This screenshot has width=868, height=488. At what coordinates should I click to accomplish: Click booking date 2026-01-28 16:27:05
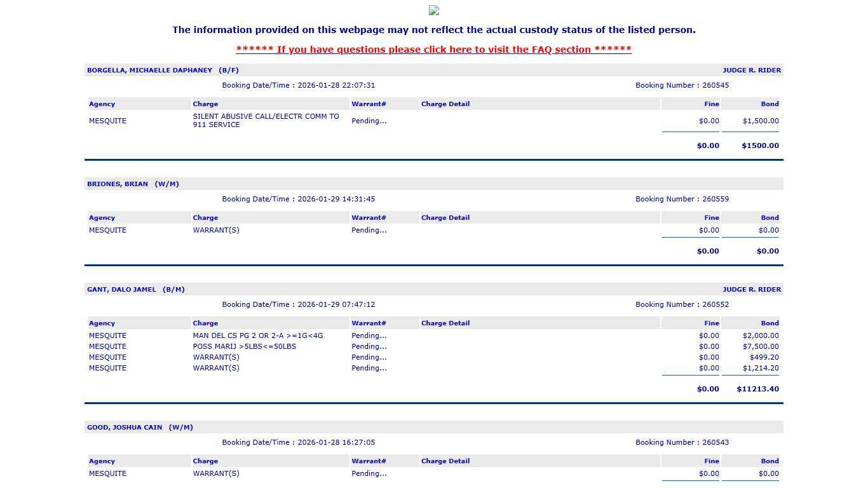coord(336,442)
